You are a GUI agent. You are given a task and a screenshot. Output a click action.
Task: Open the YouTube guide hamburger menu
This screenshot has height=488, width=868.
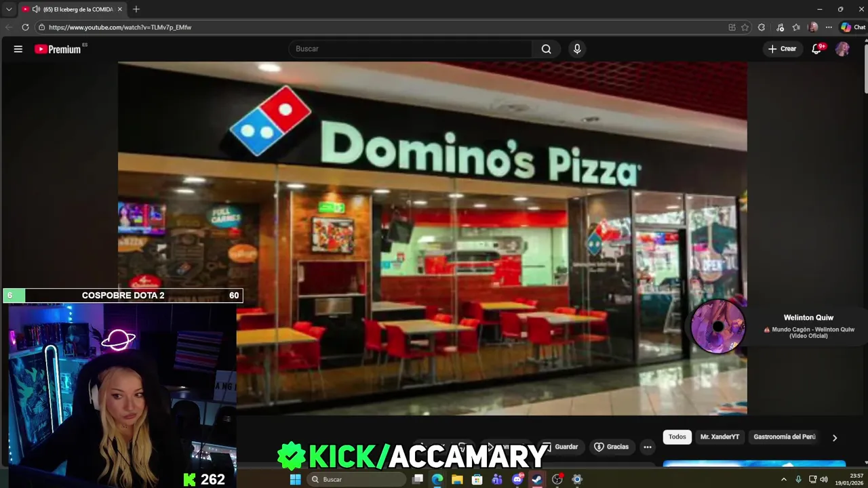tap(18, 49)
